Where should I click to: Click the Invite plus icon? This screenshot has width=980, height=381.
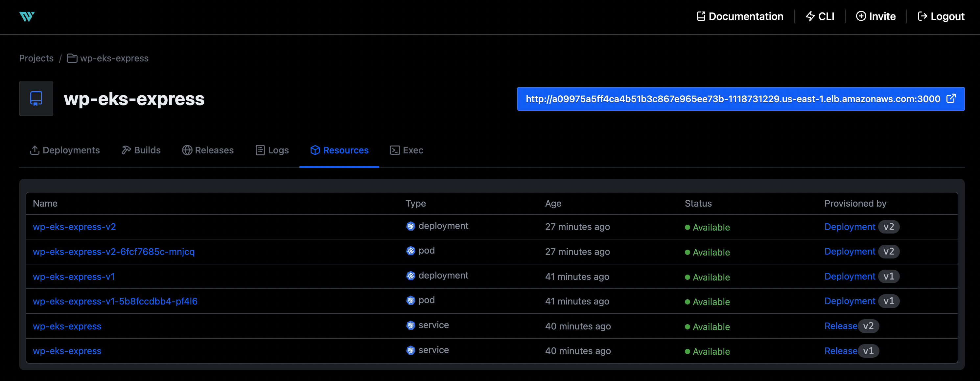[x=861, y=16]
